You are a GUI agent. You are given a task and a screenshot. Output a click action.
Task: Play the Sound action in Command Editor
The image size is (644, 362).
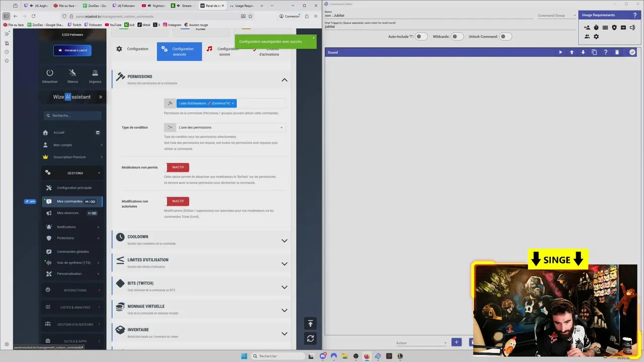[x=560, y=52]
